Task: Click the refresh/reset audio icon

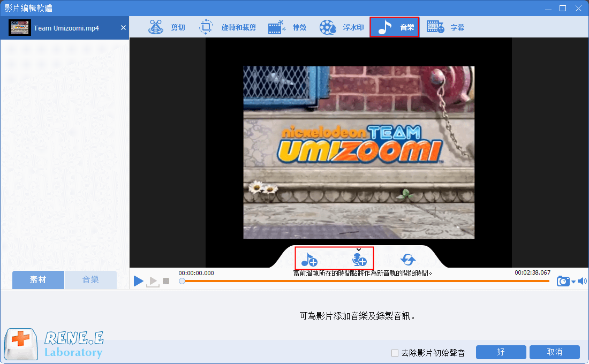Action: 408,259
